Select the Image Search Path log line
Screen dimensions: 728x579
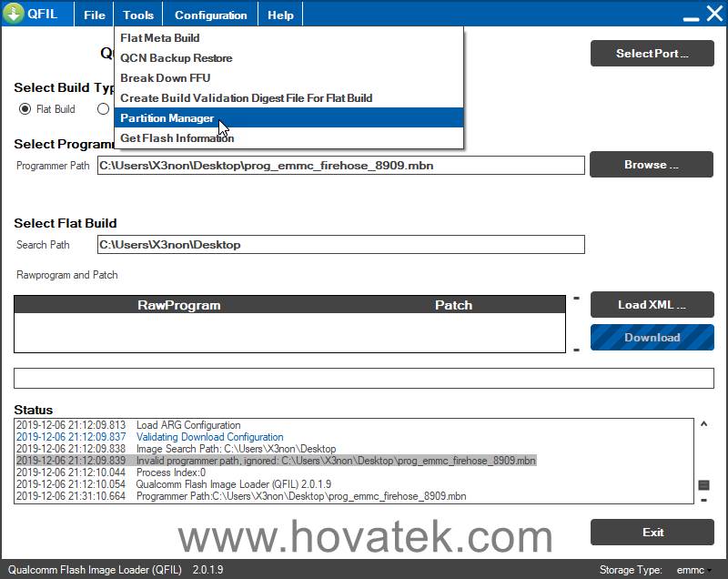coord(176,449)
